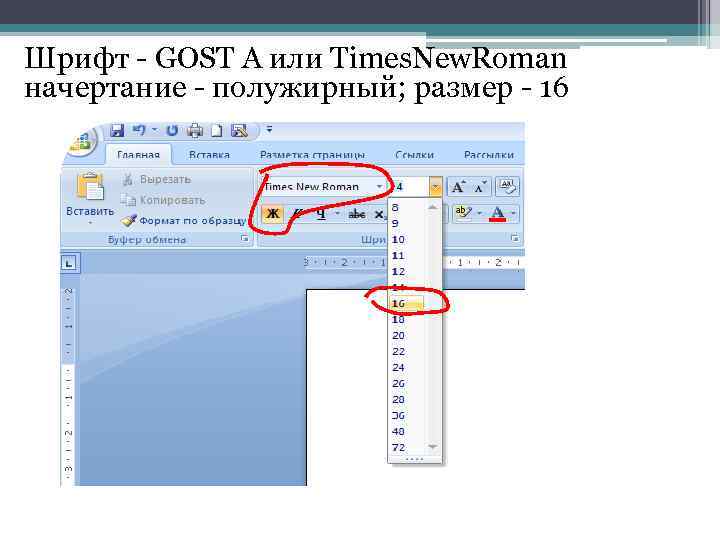Screen dimensions: 720x540
Task: Click font size list scroll up arrow
Action: click(x=433, y=207)
